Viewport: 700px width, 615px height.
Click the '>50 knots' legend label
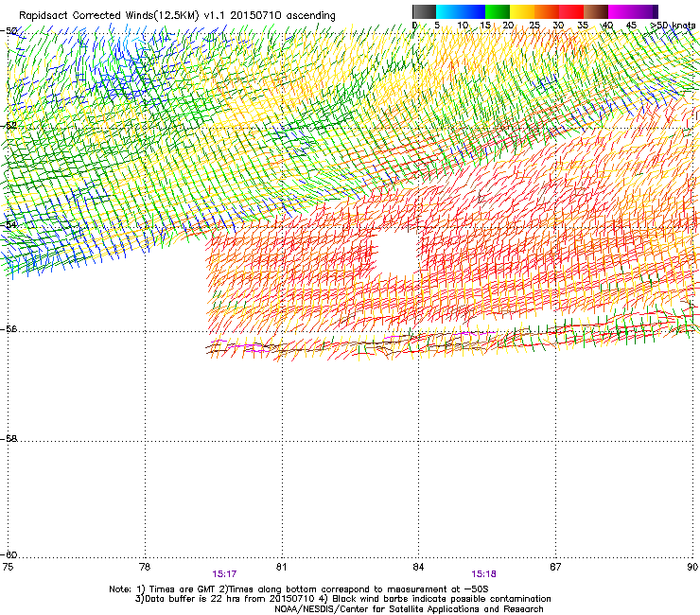(673, 26)
